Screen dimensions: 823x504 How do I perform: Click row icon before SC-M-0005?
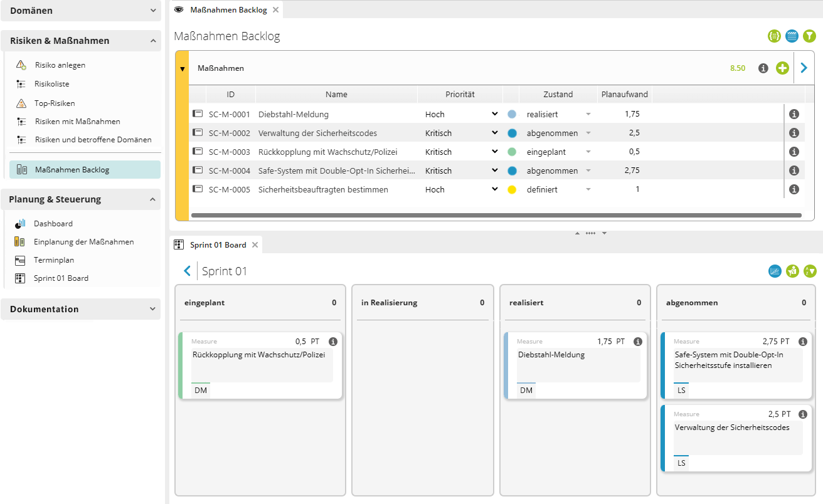click(x=198, y=189)
